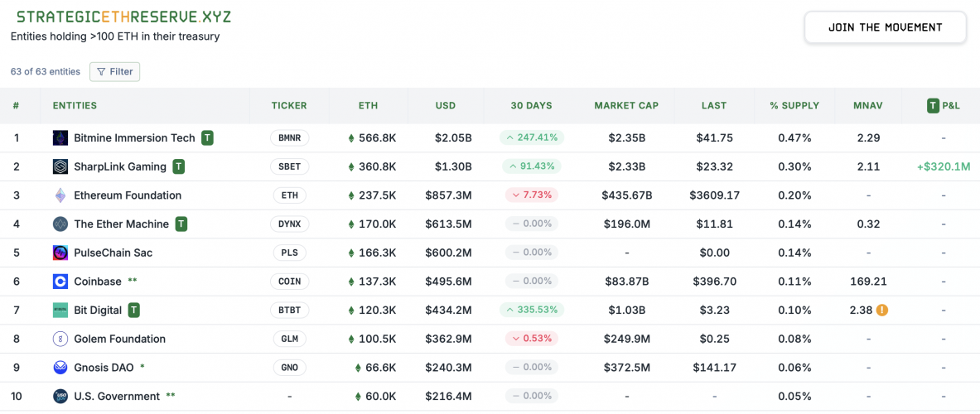
Task: Click the 0.32 MNAV value for Ether Machine
Action: pos(868,224)
